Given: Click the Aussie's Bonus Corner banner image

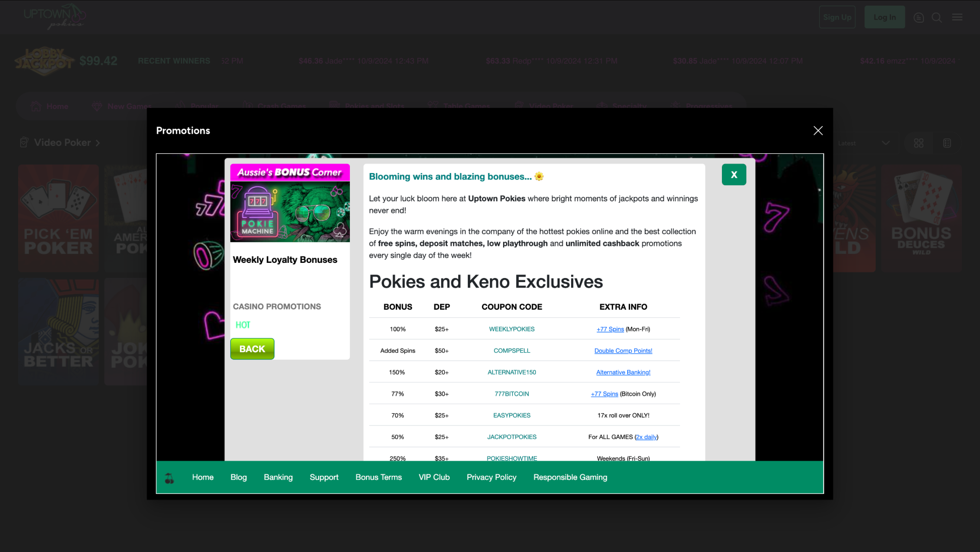Looking at the screenshot, I should [290, 203].
